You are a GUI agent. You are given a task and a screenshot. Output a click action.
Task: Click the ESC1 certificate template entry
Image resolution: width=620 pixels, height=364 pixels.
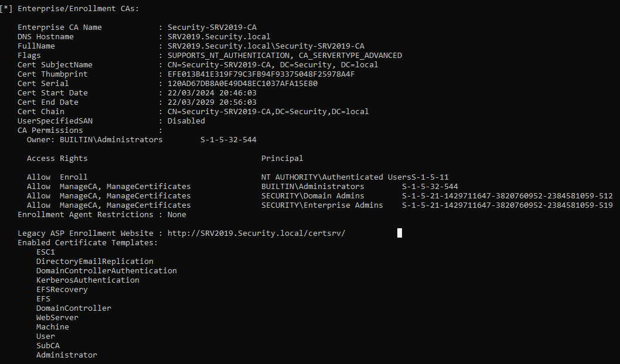(x=45, y=252)
